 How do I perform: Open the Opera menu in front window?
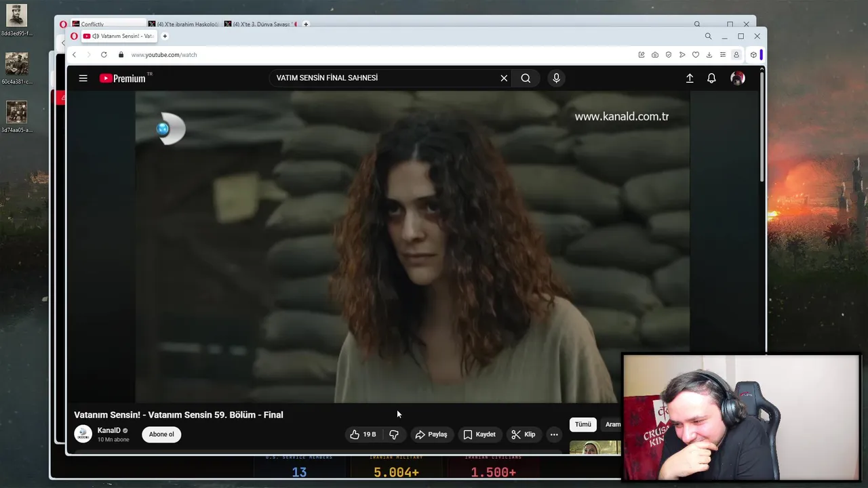coord(74,36)
